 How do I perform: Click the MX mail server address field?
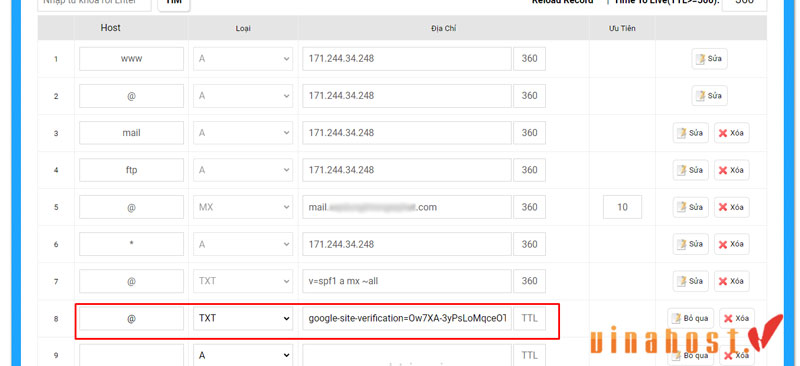click(407, 207)
